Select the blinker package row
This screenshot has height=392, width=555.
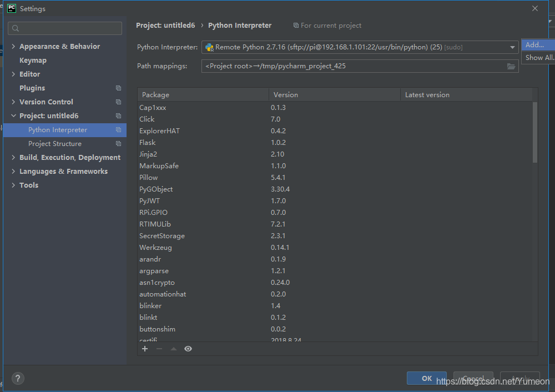click(x=335, y=306)
